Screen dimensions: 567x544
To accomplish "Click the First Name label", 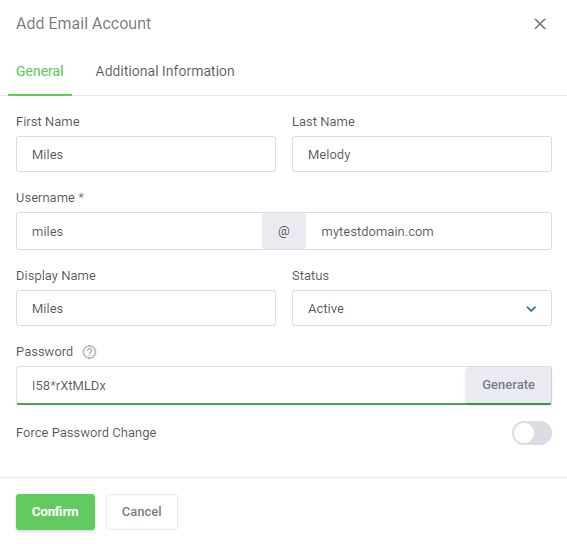I will click(x=48, y=122).
